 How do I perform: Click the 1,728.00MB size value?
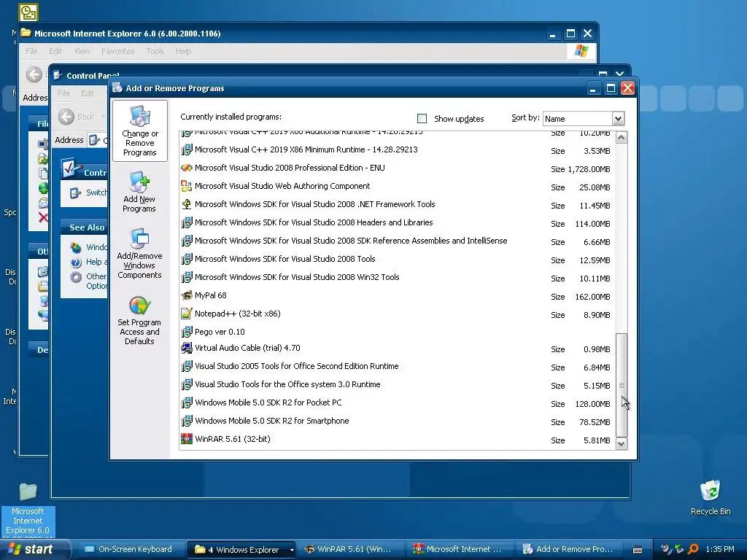pyautogui.click(x=589, y=169)
